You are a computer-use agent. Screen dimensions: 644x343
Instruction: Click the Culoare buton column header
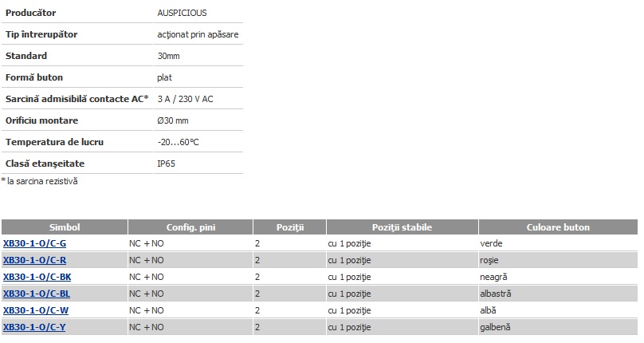[x=558, y=227]
